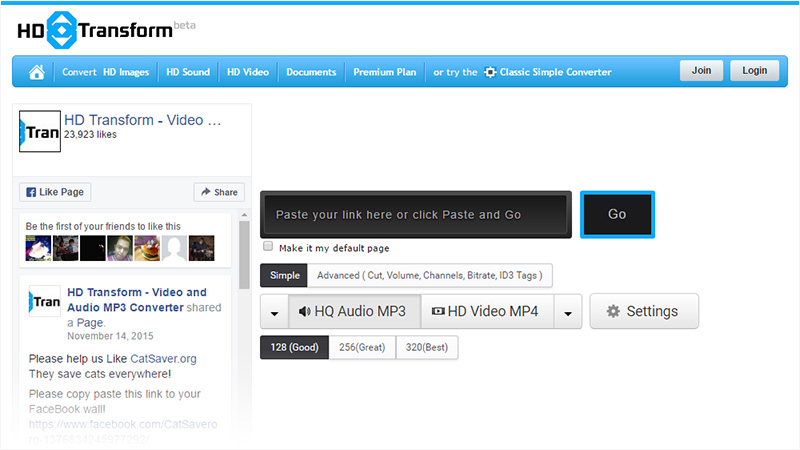The image size is (800, 450).
Task: Choose 320(Best) bitrate
Action: [x=427, y=347]
